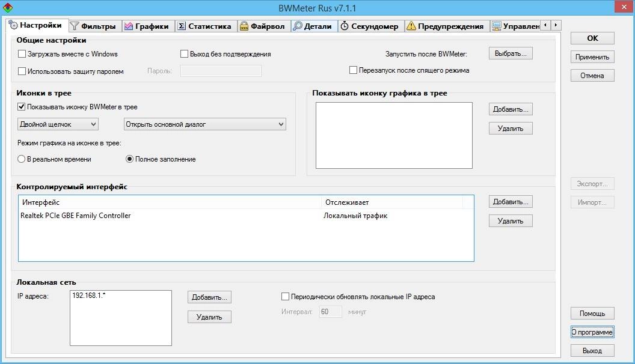Click the Отслеживает column header
Screen dimensions: 635x364
[x=392, y=202]
